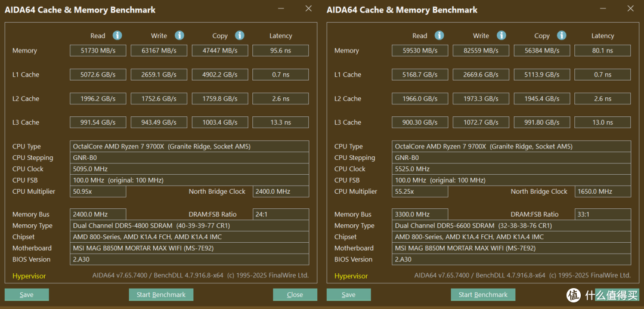
Task: Click L3 Cache Latency 13.3 ns
Action: pyautogui.click(x=280, y=122)
